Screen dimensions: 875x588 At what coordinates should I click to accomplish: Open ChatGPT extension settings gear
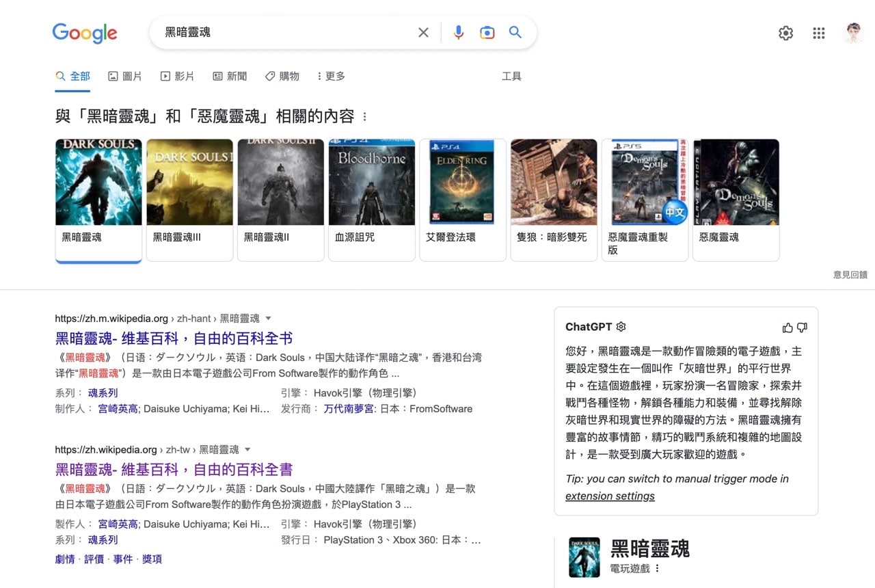621,327
